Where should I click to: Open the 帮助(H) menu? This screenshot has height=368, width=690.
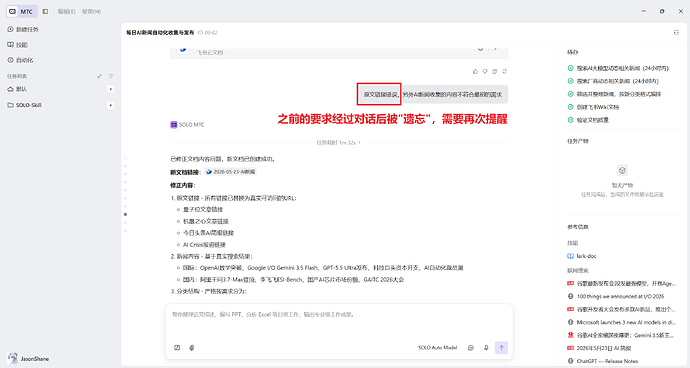coord(91,11)
